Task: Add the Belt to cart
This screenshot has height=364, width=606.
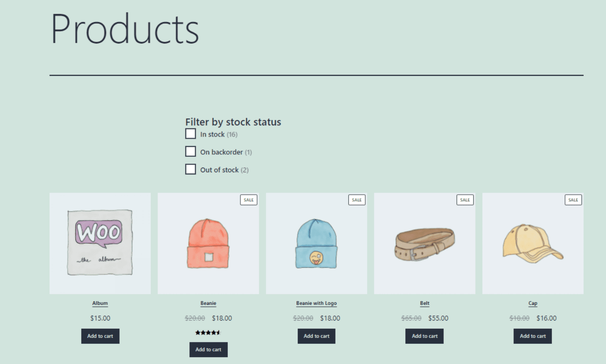Action: point(424,336)
